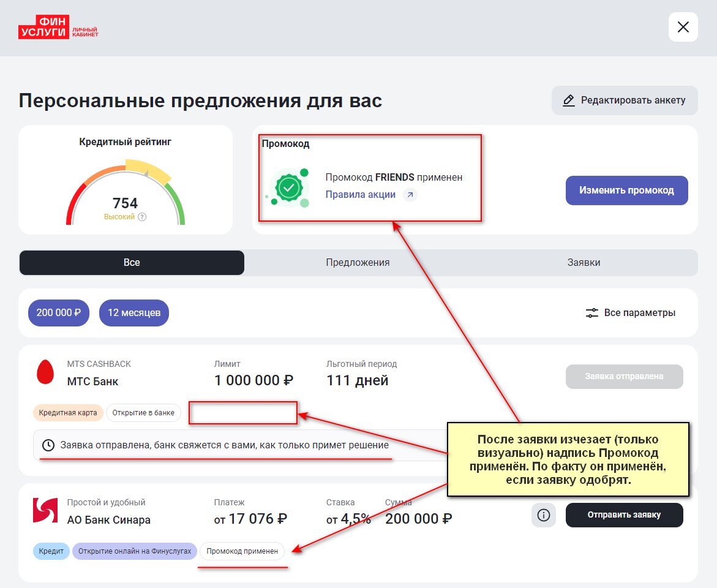
Task: Click the MTS CASHBACK product title
Action: 99,364
